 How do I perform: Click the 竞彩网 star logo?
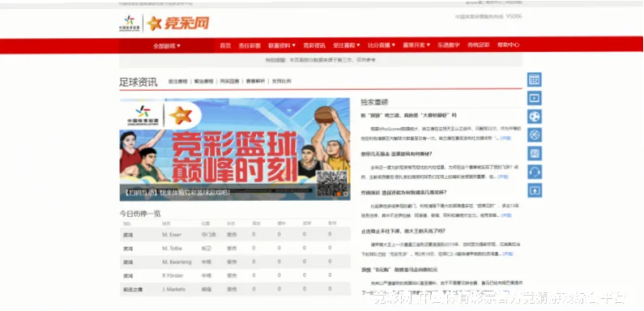[x=178, y=23]
